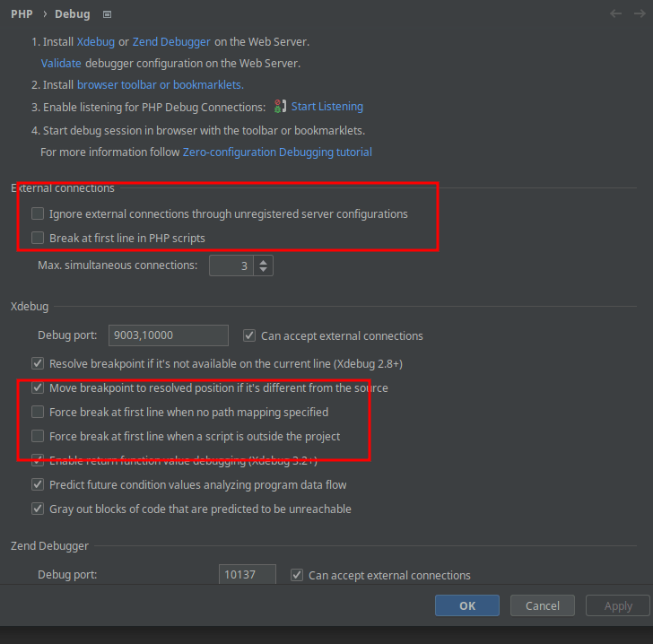Click the Xdebug Debug port field
The height and width of the screenshot is (644, 653).
pyautogui.click(x=169, y=335)
